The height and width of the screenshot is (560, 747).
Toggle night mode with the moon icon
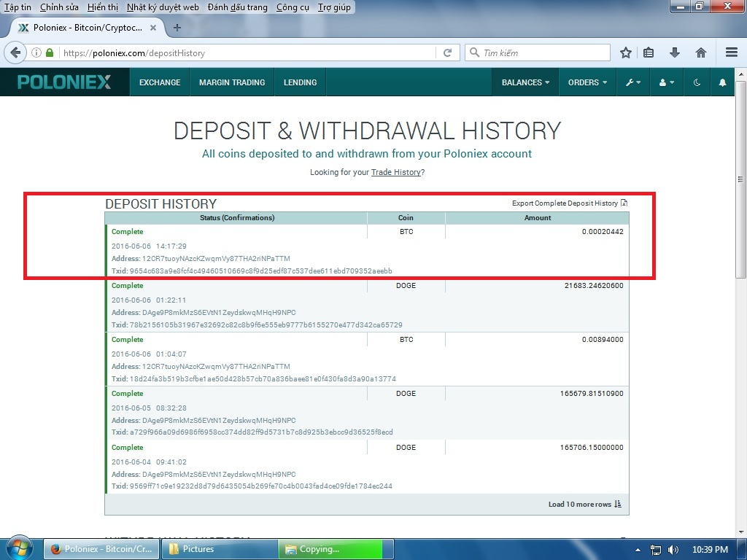pyautogui.click(x=697, y=82)
